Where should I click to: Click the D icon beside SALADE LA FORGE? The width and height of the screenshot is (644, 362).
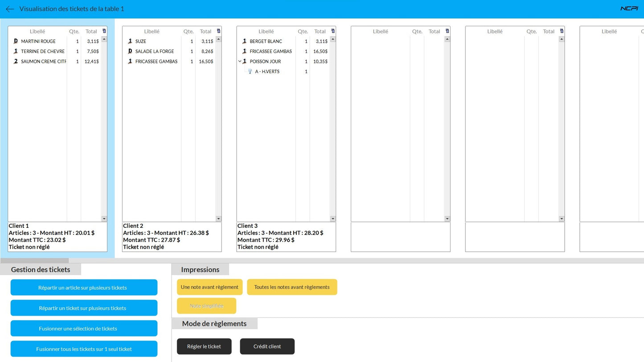coord(130,51)
